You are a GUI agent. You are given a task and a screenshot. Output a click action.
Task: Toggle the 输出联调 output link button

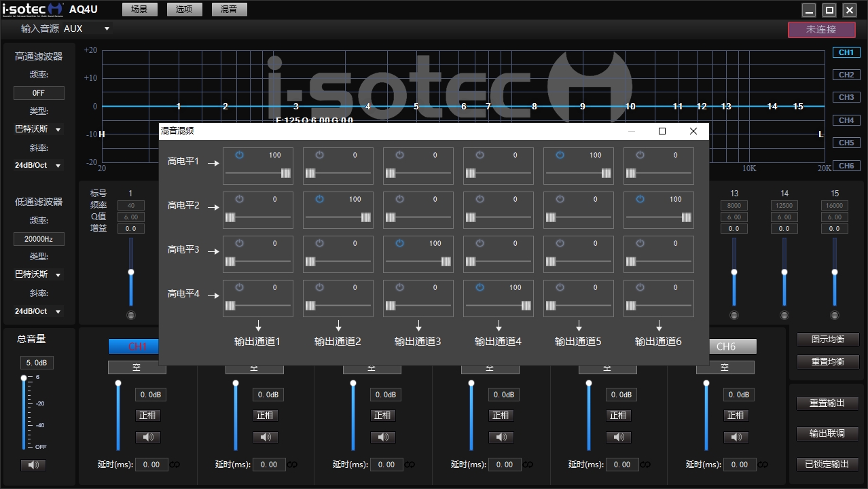click(827, 434)
